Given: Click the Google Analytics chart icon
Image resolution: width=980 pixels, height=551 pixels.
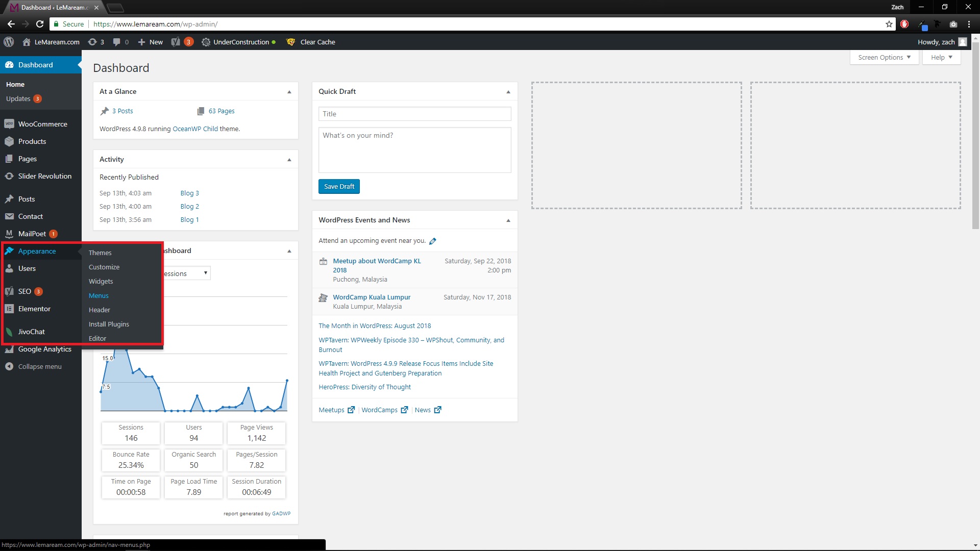Looking at the screenshot, I should 9,349.
